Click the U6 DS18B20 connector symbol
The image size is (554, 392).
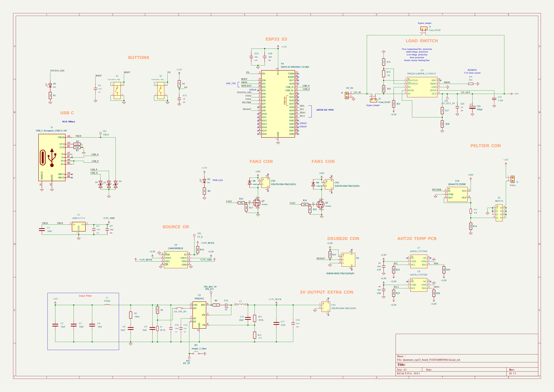(348, 260)
